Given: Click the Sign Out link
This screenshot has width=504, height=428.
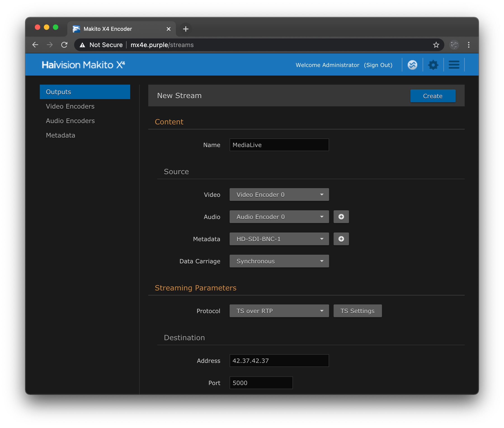Looking at the screenshot, I should tap(378, 65).
